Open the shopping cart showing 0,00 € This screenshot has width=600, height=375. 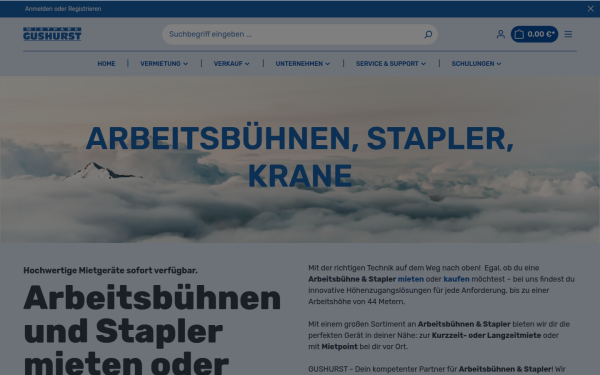tap(534, 34)
